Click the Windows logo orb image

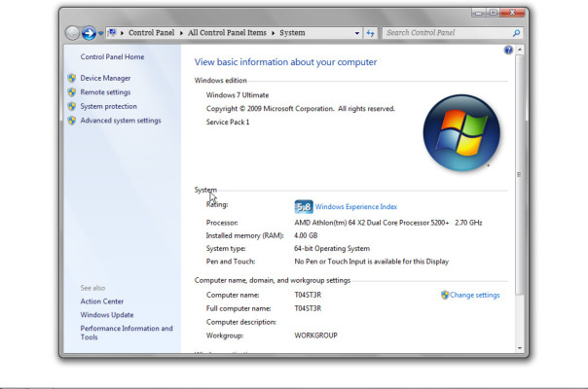tap(461, 133)
